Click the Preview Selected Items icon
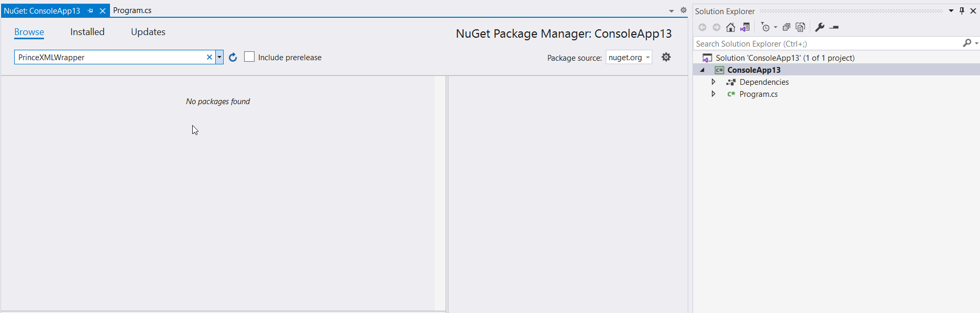The height and width of the screenshot is (313, 980). click(834, 27)
